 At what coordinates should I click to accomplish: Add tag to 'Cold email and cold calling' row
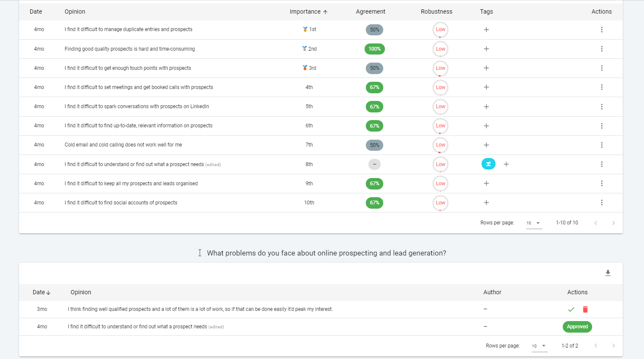(486, 145)
